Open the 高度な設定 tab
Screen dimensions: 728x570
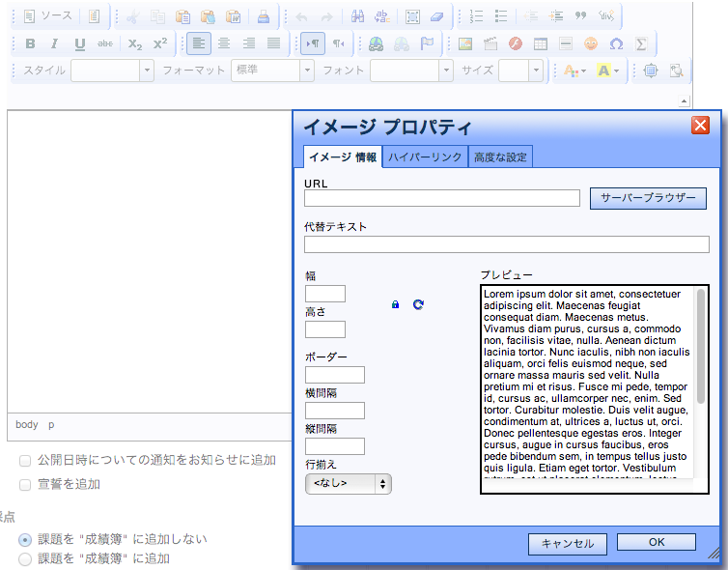tap(500, 157)
